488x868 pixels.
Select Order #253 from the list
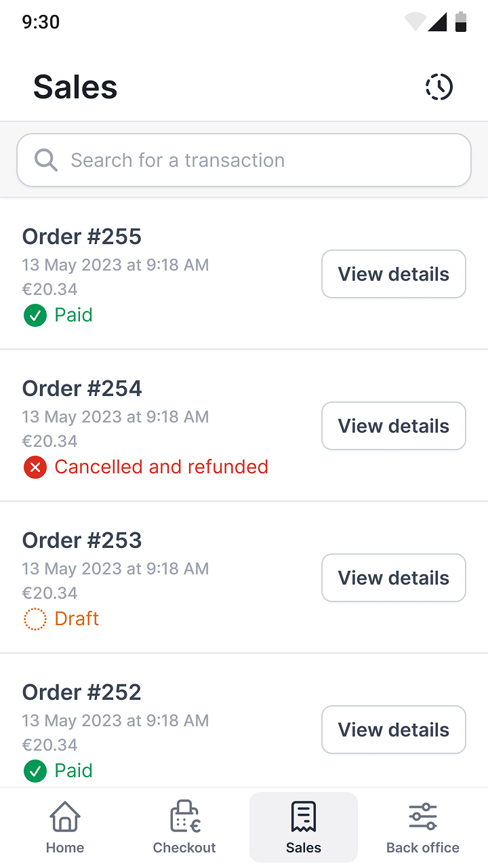point(81,540)
